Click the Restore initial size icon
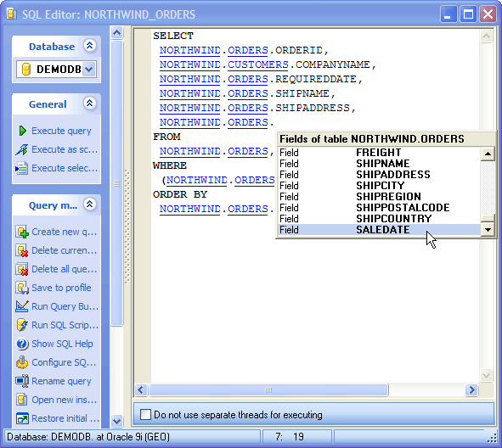 22,418
